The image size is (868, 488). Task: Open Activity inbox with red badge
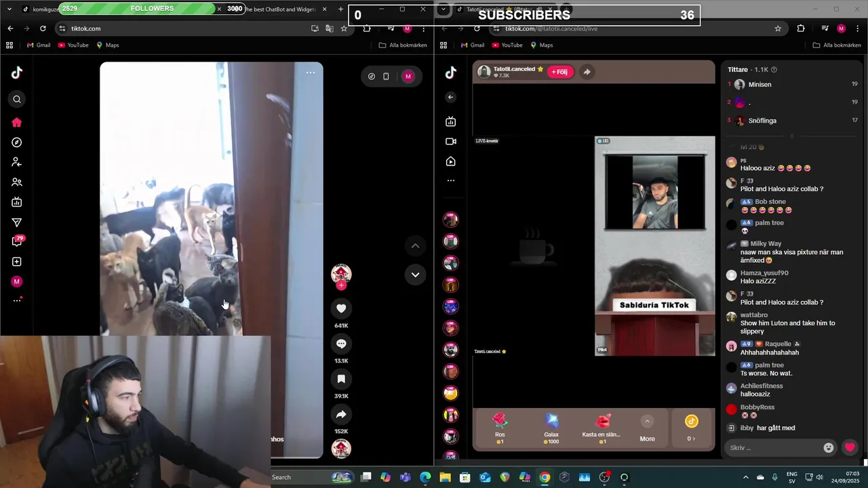(x=18, y=241)
